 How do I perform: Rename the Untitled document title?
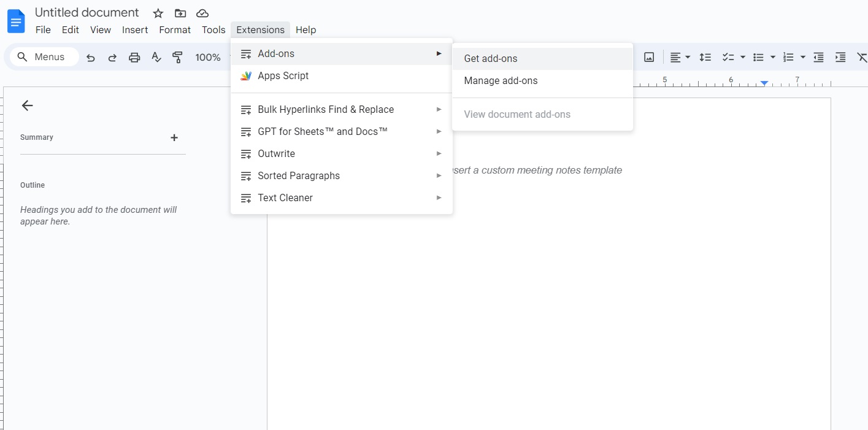click(x=87, y=13)
